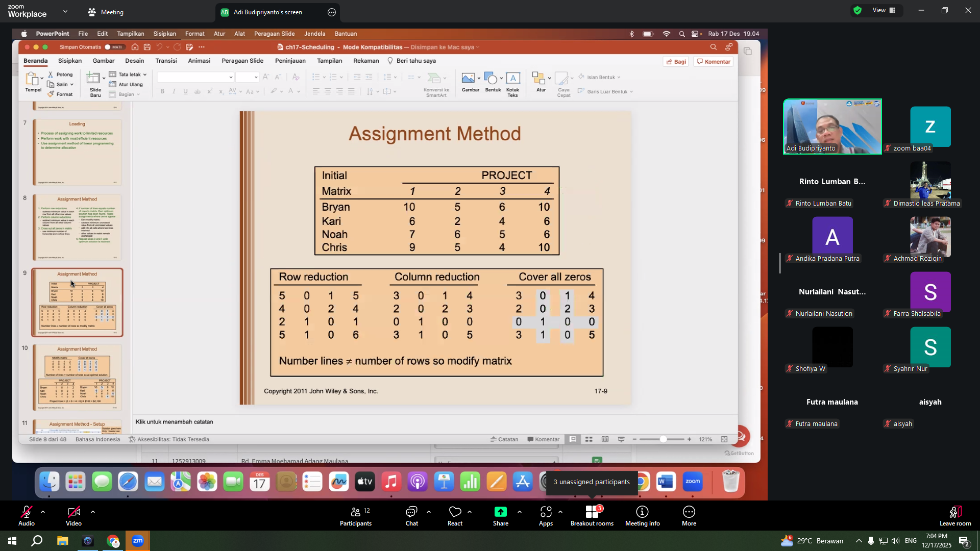Open the font name combo box
Screen dimensions: 980x551
[195, 77]
